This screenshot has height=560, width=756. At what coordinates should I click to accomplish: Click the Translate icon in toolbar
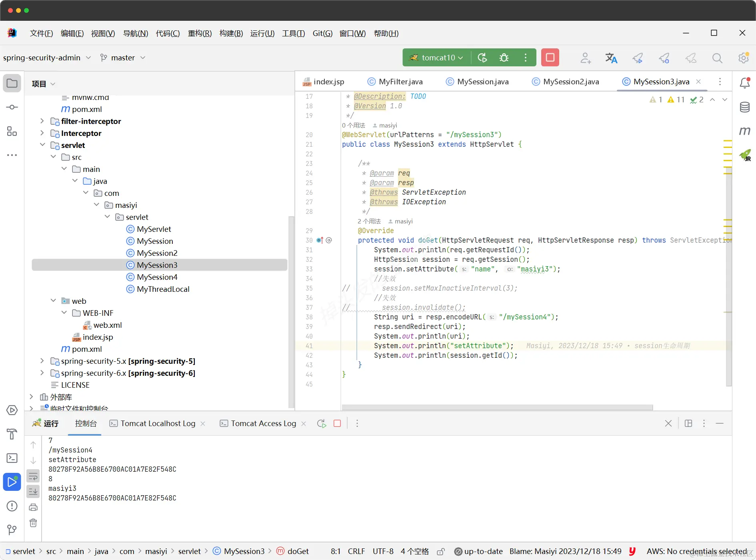[x=611, y=58]
